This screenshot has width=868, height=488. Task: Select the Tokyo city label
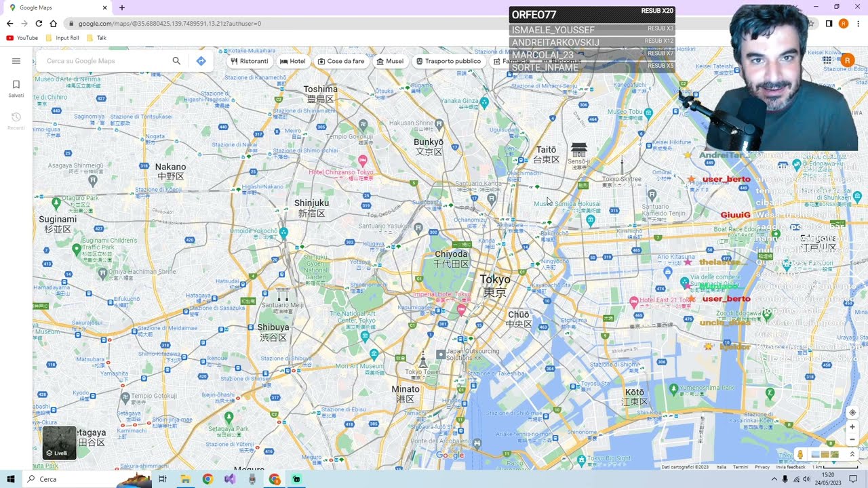495,285
